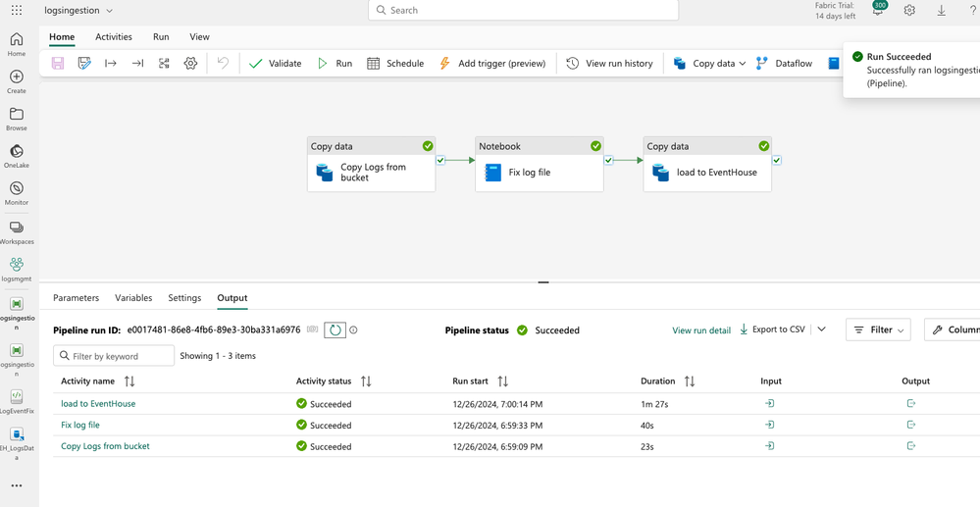Click the View run detail link
Image resolution: width=980 pixels, height=507 pixels.
click(x=701, y=330)
